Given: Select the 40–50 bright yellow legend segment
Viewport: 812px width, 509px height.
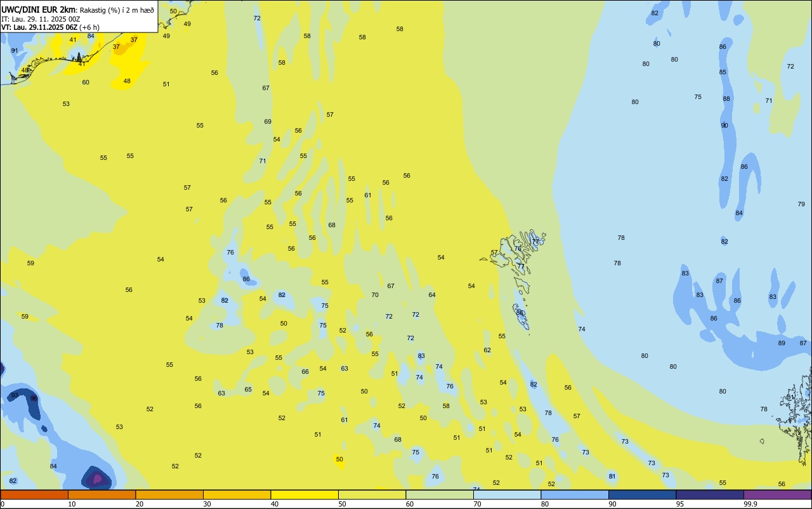Looking at the screenshot, I should pyautogui.click(x=304, y=495).
